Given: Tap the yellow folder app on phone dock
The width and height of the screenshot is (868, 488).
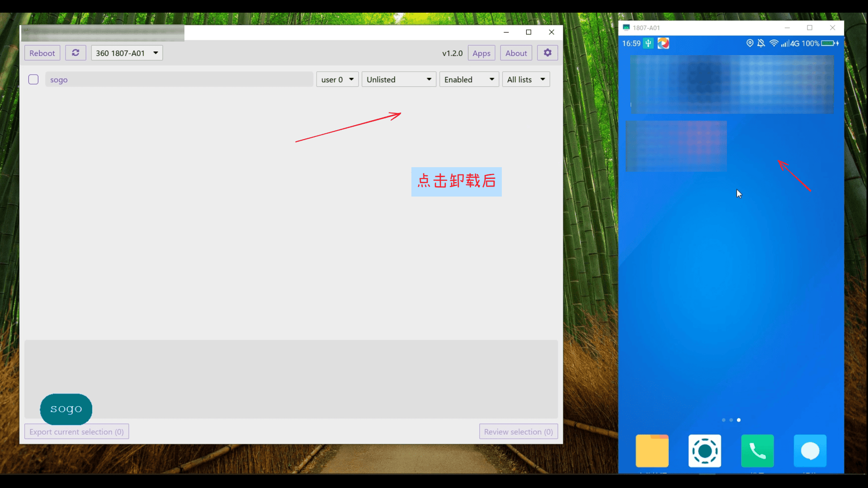Looking at the screenshot, I should [x=652, y=450].
